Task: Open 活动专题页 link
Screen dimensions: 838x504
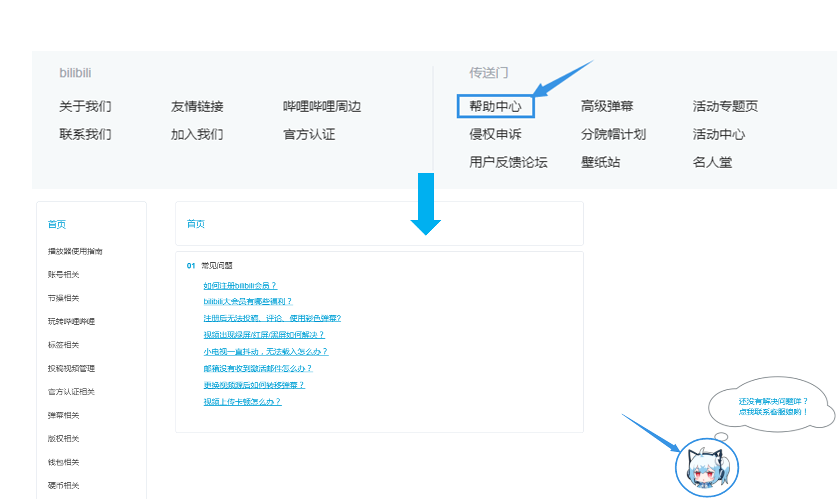Action: tap(725, 106)
